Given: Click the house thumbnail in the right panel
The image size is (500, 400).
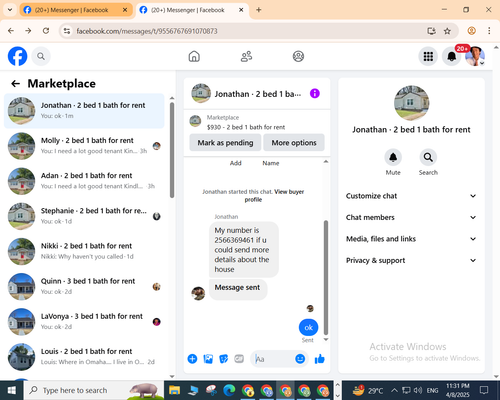Looking at the screenshot, I should click(411, 103).
